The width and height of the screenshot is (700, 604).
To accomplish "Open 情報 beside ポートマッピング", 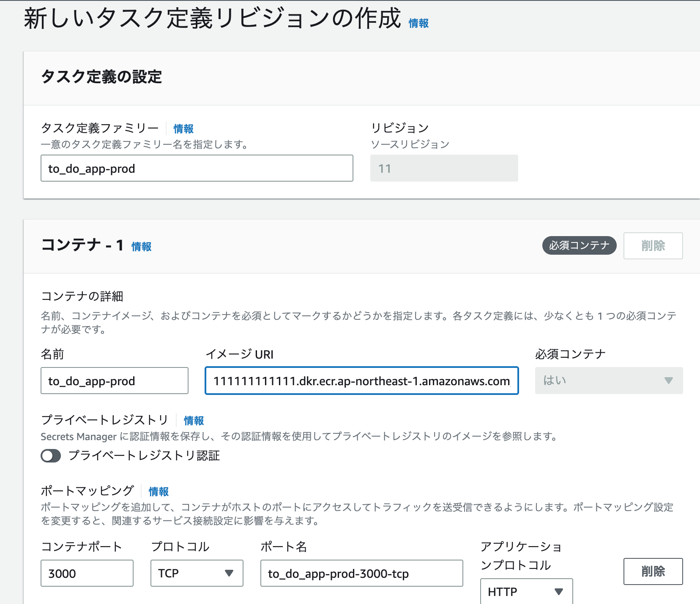I will (158, 491).
